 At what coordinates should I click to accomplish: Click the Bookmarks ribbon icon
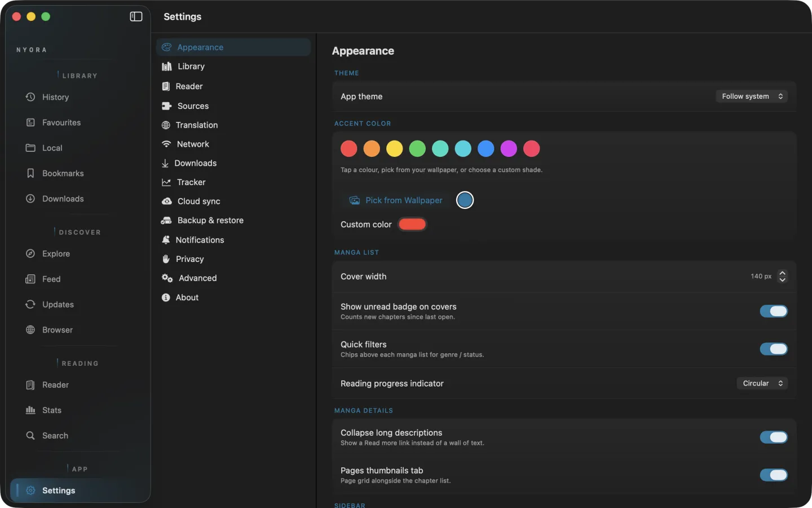tap(30, 173)
